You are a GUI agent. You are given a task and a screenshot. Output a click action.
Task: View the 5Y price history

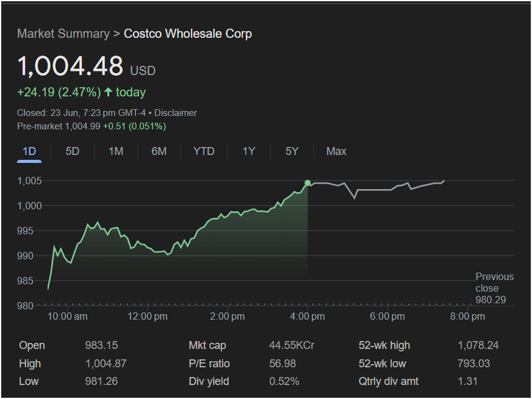coord(292,151)
